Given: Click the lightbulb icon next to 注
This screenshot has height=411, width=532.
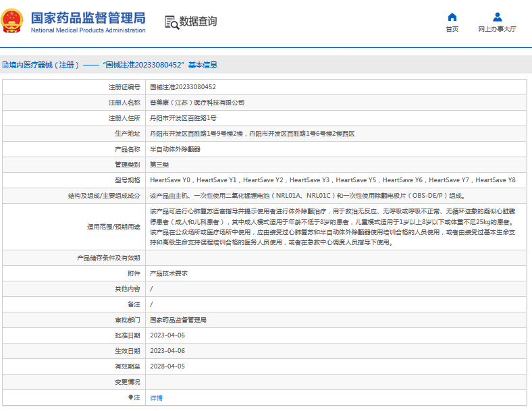Looking at the screenshot, I should (130, 397).
